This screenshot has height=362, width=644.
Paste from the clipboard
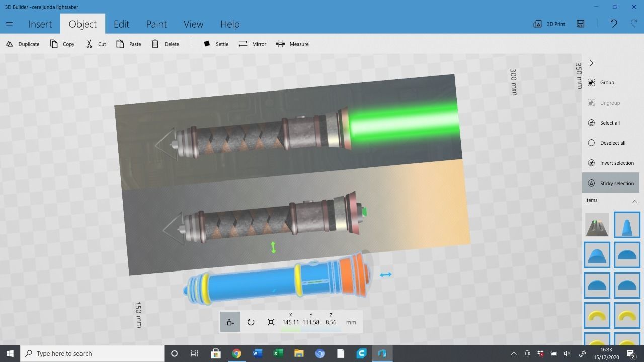pos(128,44)
